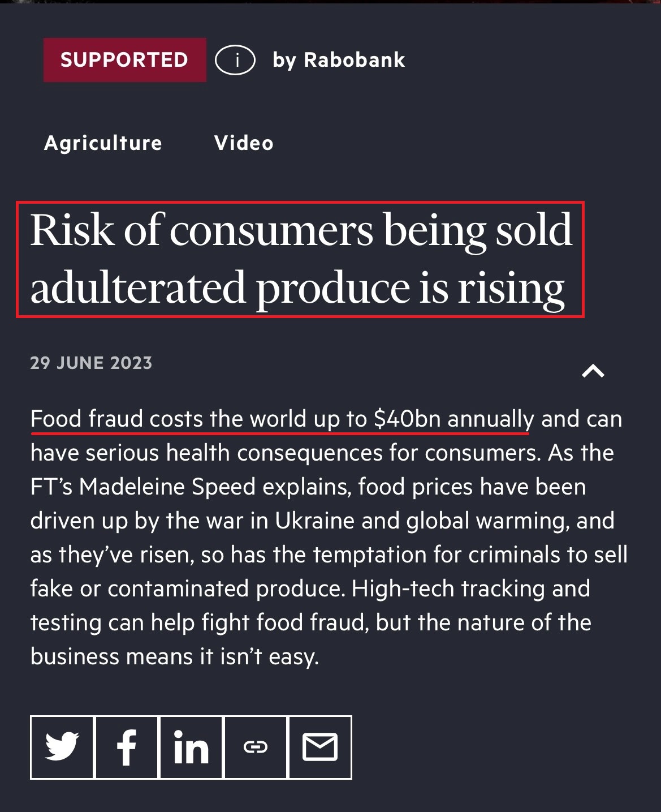Viewport: 661px width, 812px height.
Task: Click the 29 June 2023 date
Action: click(91, 363)
